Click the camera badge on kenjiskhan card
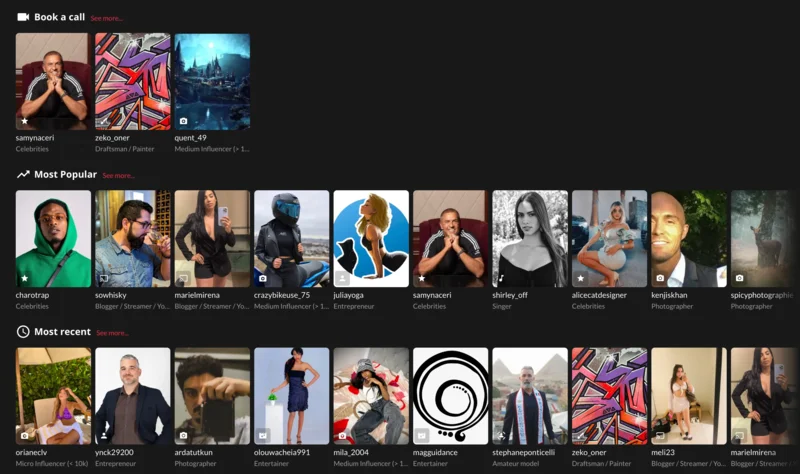800x474 pixels. (x=660, y=278)
